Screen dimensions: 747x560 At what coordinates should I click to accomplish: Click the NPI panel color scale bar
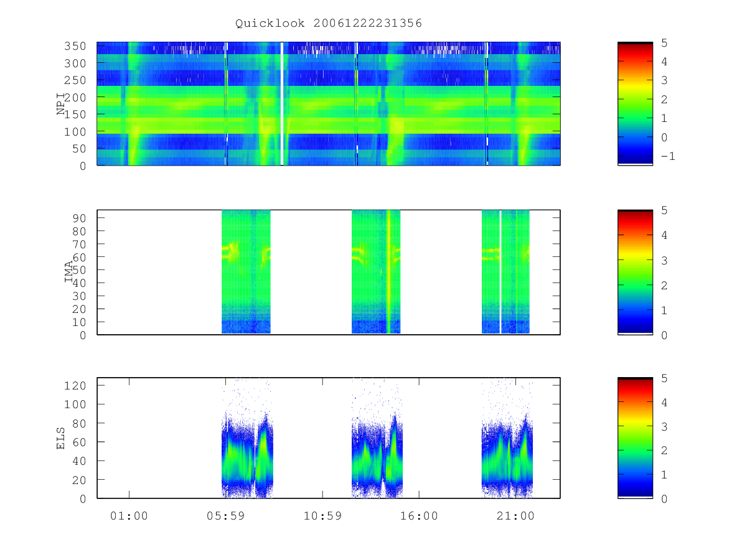pyautogui.click(x=635, y=103)
